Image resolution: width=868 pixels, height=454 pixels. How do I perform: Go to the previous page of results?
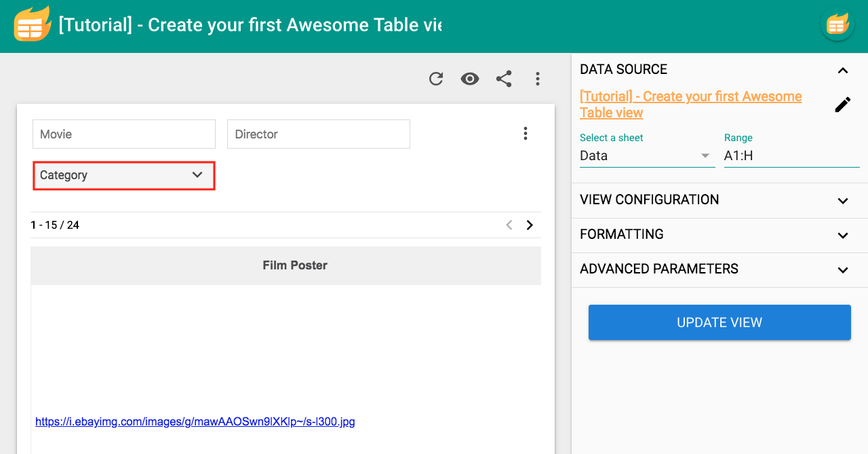[509, 225]
